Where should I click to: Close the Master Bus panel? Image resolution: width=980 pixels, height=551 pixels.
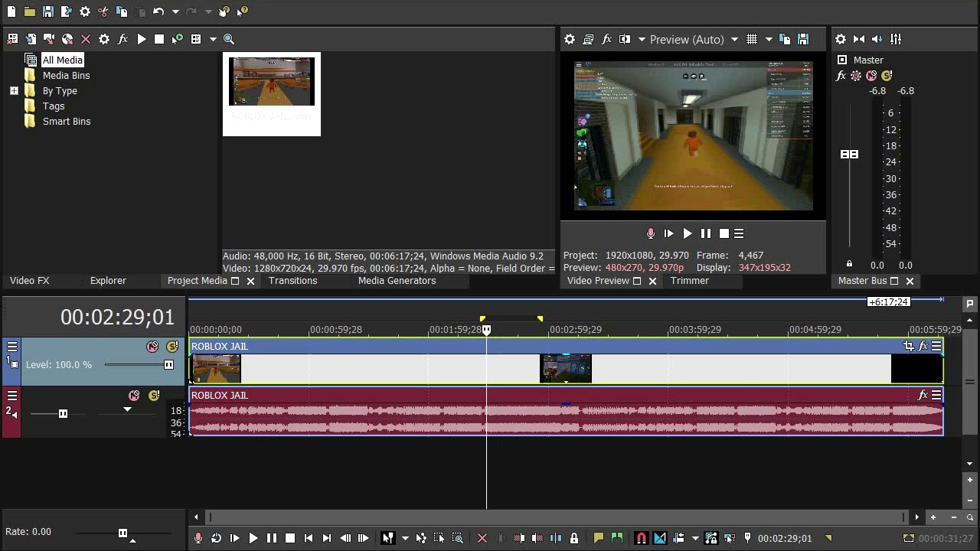910,281
